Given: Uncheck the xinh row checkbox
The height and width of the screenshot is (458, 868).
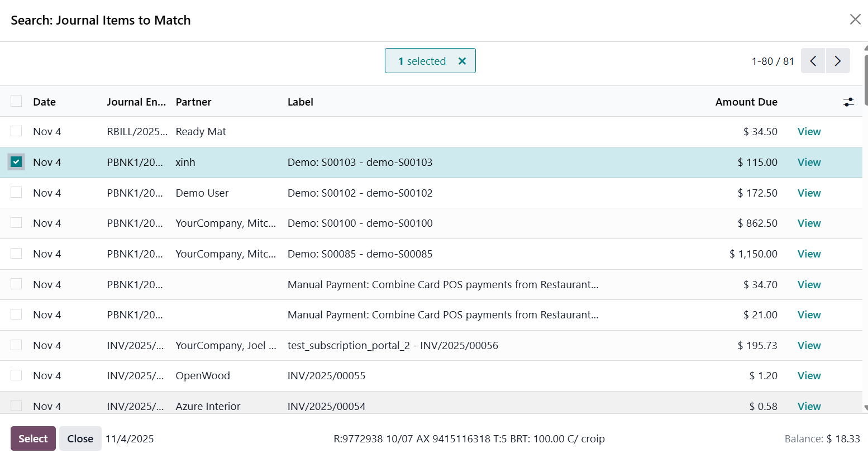Looking at the screenshot, I should tap(16, 162).
